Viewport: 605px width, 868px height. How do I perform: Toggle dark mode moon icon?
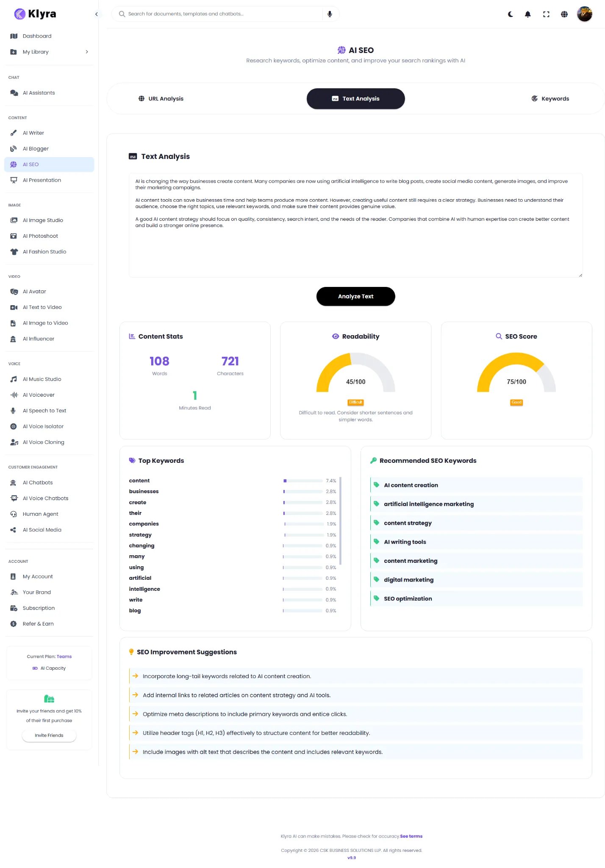click(x=511, y=14)
